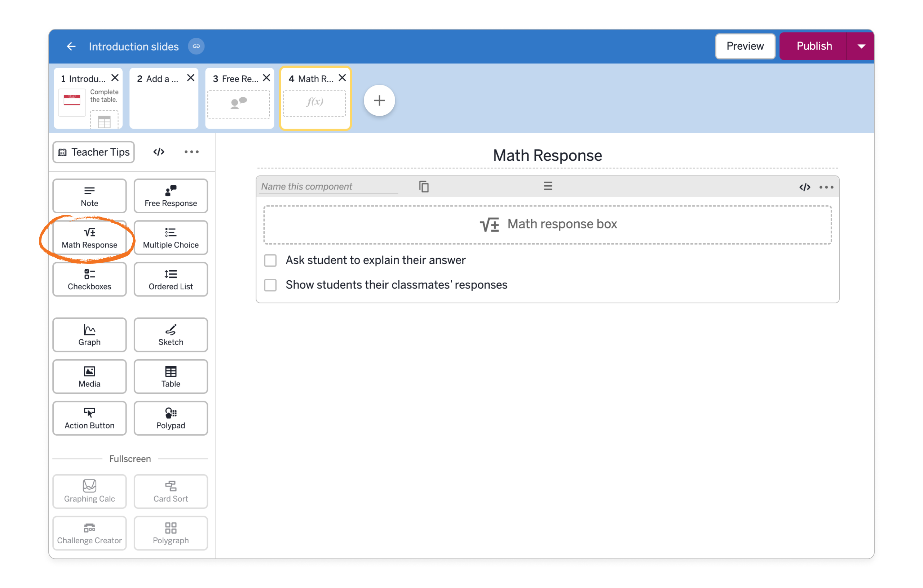The width and height of the screenshot is (923, 588).
Task: Click the component drag handle icon
Action: pyautogui.click(x=548, y=187)
